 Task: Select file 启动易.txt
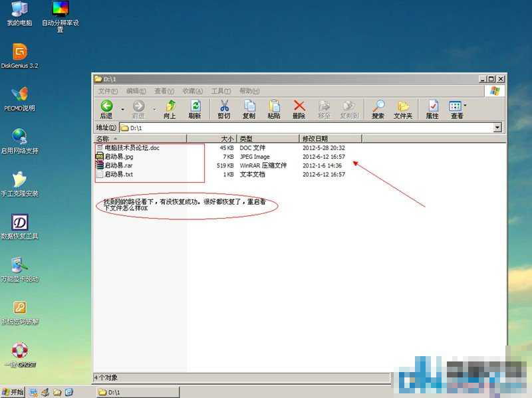pyautogui.click(x=119, y=174)
